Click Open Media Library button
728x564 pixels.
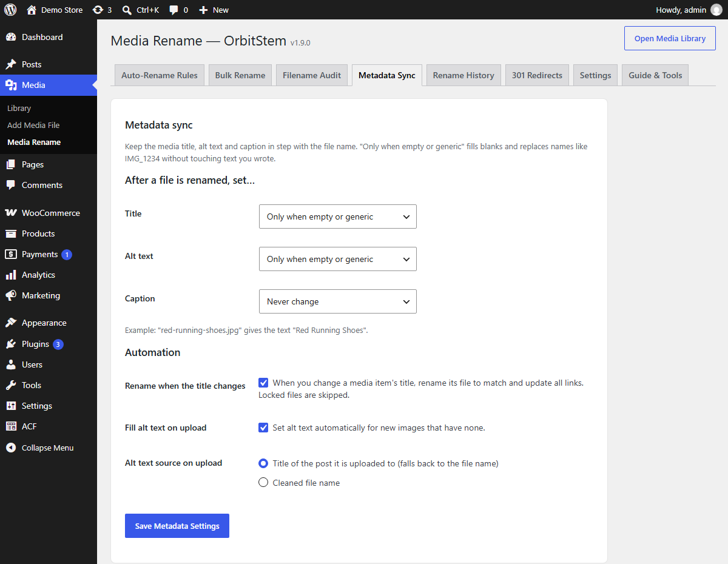point(670,38)
